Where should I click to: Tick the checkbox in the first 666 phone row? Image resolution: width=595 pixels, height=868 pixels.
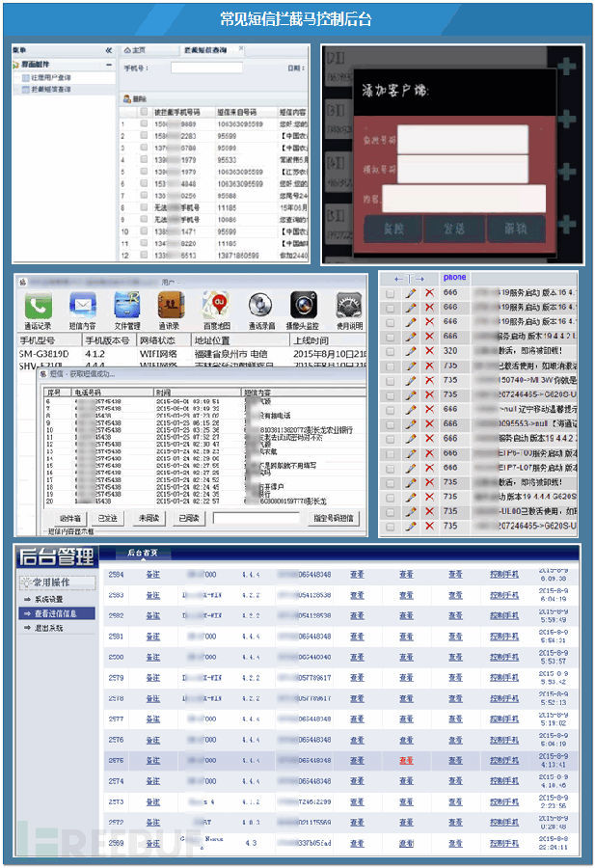click(391, 293)
